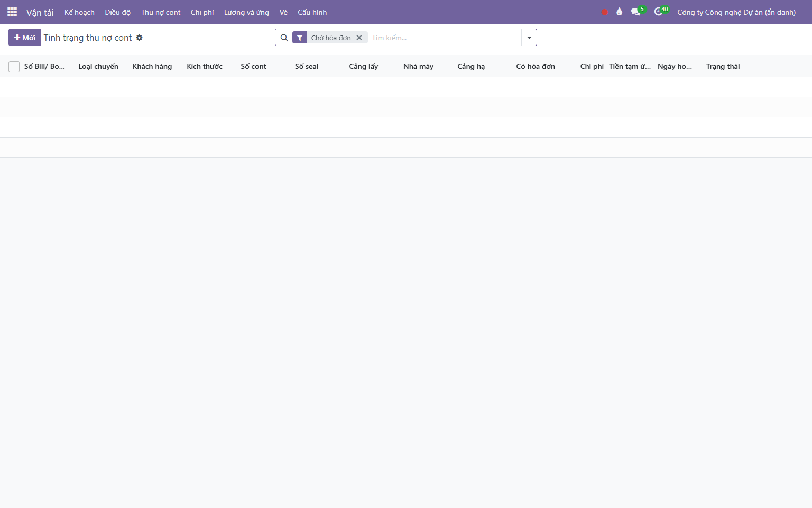The image size is (812, 508).
Task: Click the red recording dot icon
Action: pos(604,12)
